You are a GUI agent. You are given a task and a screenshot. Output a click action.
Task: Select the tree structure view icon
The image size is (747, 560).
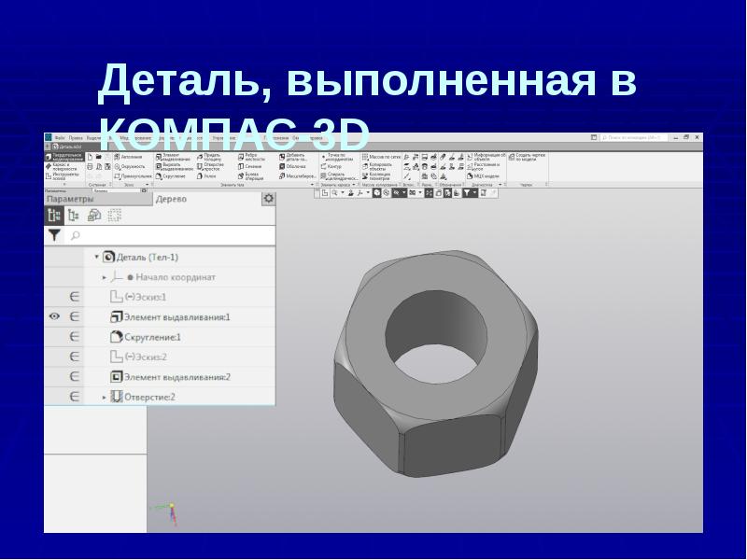(54, 216)
